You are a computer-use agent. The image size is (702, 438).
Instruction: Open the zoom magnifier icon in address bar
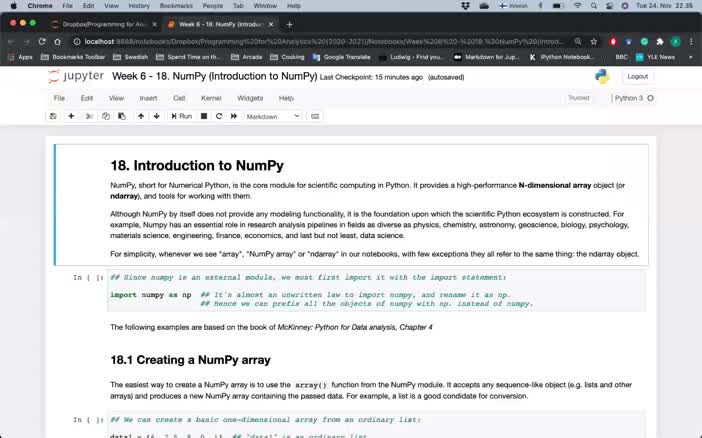(578, 42)
